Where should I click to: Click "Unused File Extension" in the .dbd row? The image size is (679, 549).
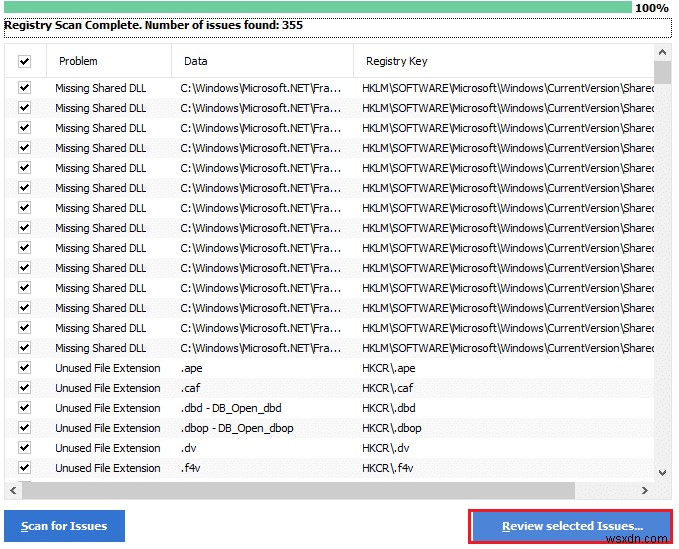tap(108, 408)
